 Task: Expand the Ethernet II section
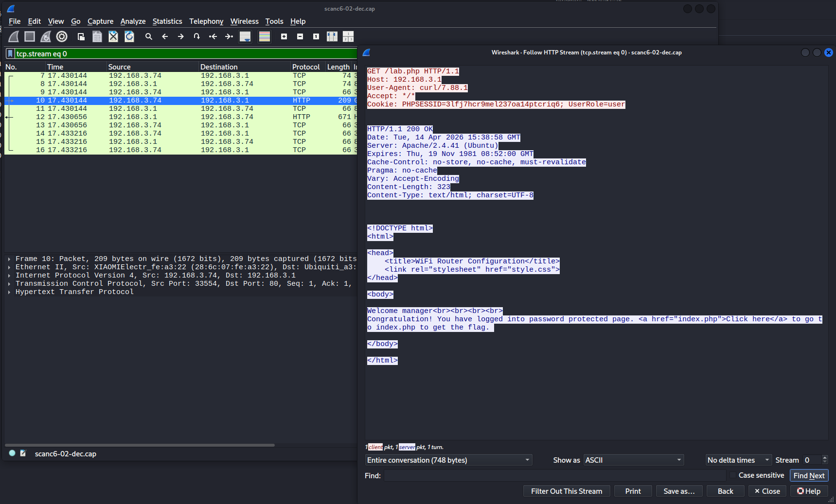[x=9, y=267]
